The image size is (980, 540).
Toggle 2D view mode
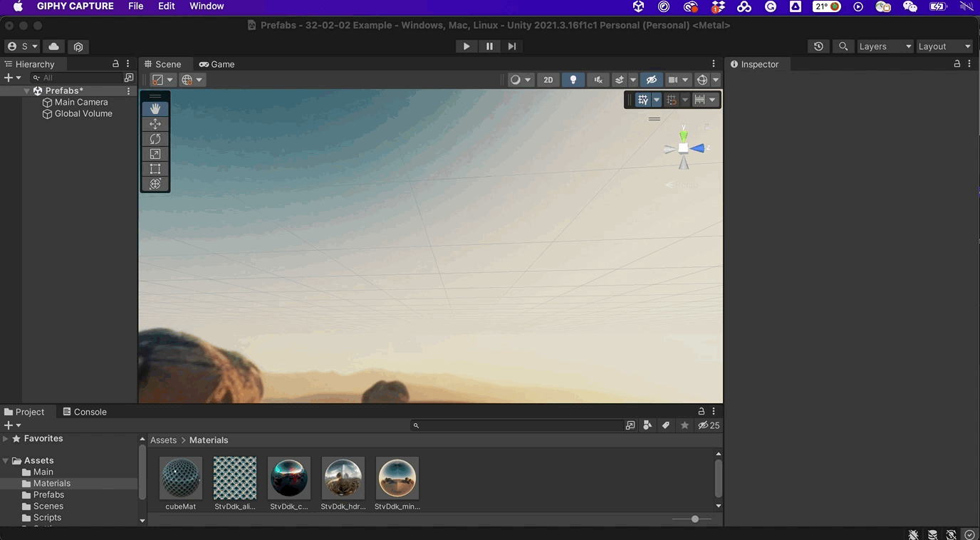tap(548, 80)
